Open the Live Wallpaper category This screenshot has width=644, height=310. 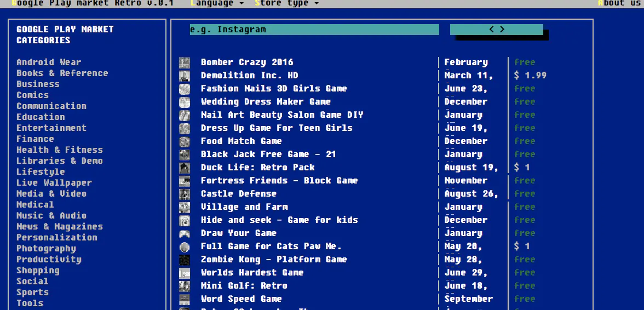pyautogui.click(x=54, y=183)
